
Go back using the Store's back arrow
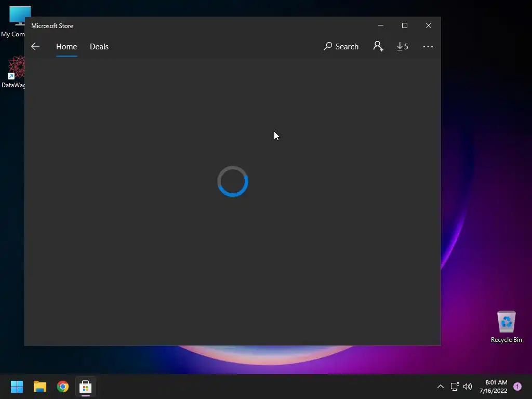(35, 46)
